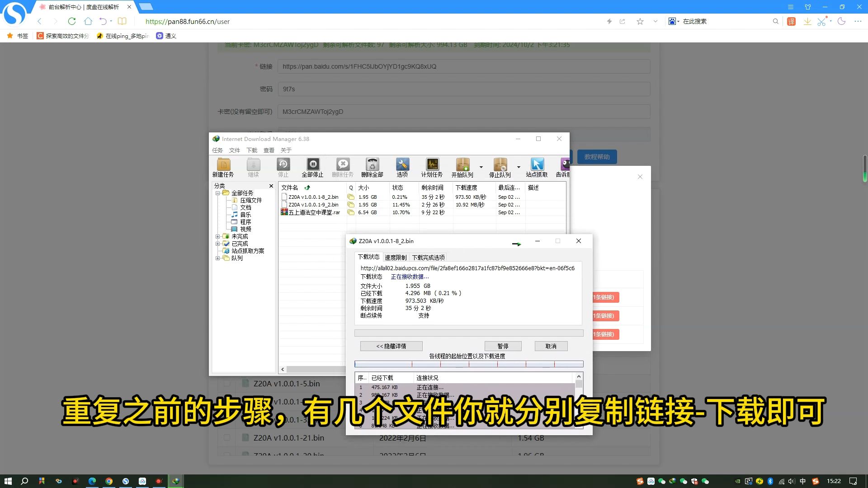Viewport: 868px width, 488px height.
Task: Click 卡密 input field
Action: click(x=464, y=112)
